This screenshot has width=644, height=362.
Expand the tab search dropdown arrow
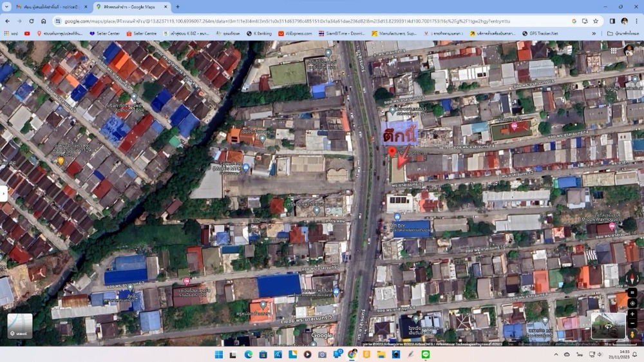point(6,6)
